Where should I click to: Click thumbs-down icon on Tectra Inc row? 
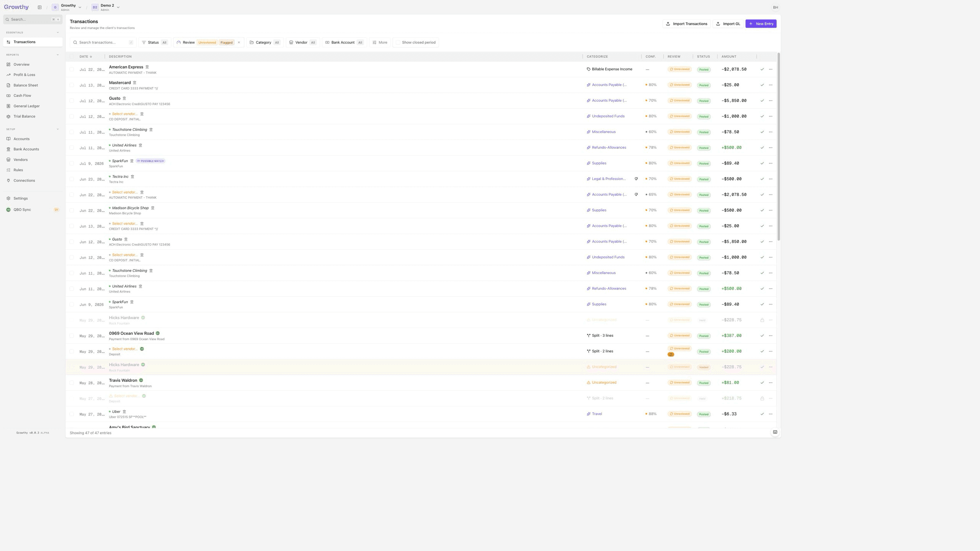(x=636, y=179)
